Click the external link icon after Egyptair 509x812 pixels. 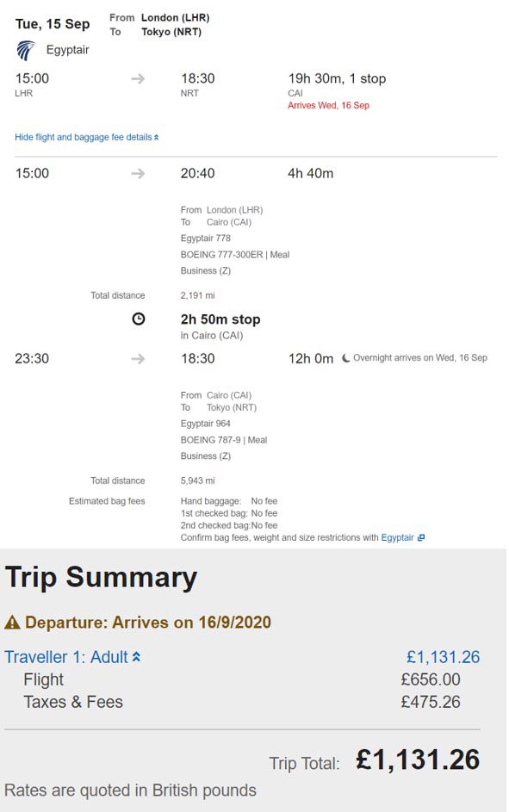click(421, 537)
